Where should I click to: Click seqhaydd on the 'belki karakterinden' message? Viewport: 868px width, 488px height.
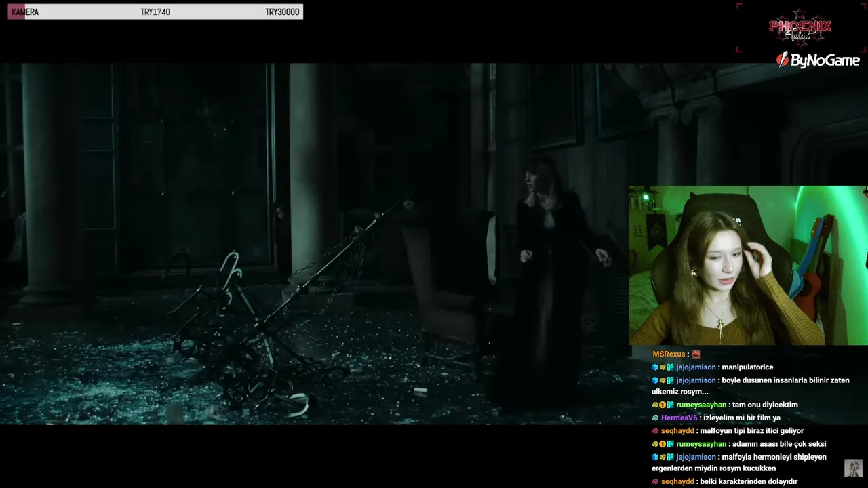(x=677, y=481)
